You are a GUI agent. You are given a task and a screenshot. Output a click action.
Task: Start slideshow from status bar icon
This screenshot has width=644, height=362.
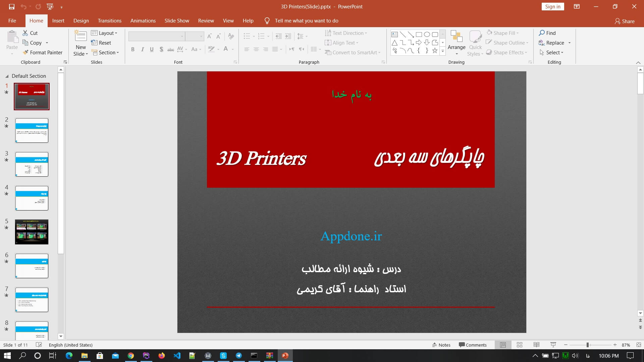pos(553,345)
